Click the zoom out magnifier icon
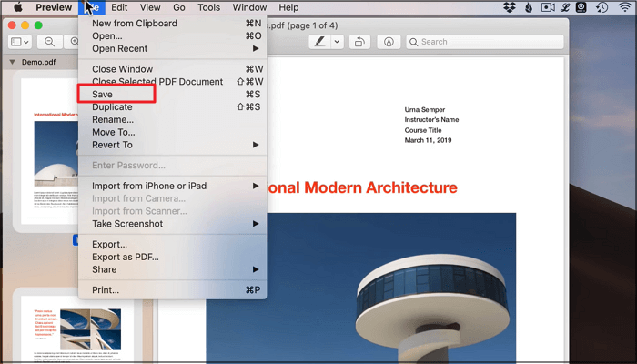This screenshot has height=364, width=637. click(49, 42)
